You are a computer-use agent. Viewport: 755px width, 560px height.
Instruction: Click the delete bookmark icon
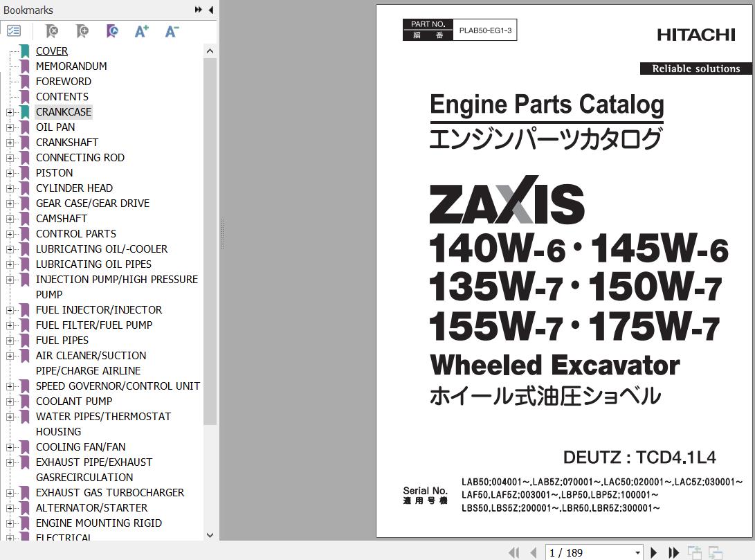51,31
